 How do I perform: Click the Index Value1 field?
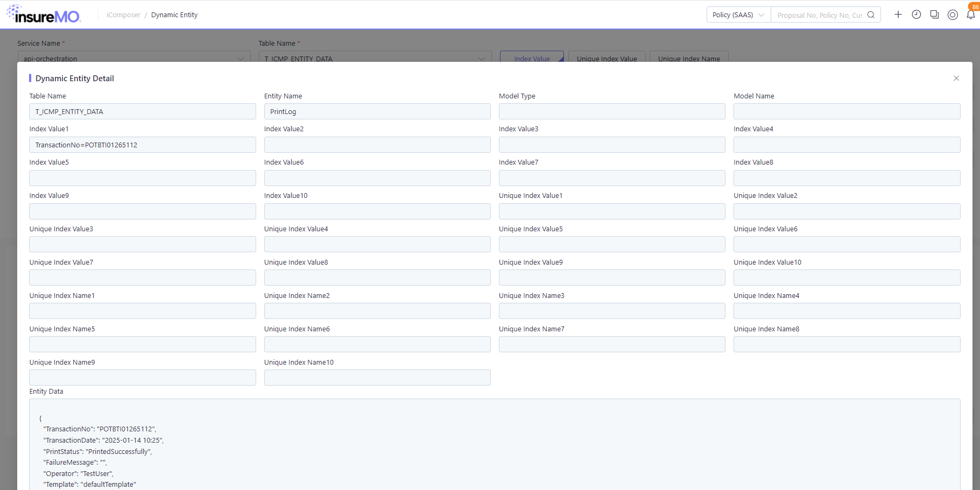point(143,145)
